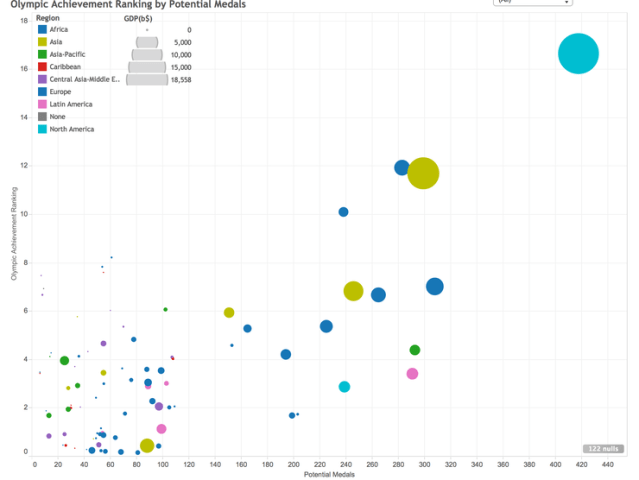Highlight Europe in the Region legend
This screenshot has width=639, height=480.
[62, 91]
